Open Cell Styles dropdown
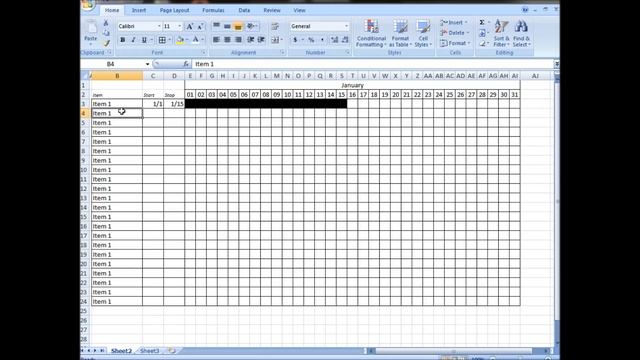Viewport: 640px width, 360px height. [423, 33]
